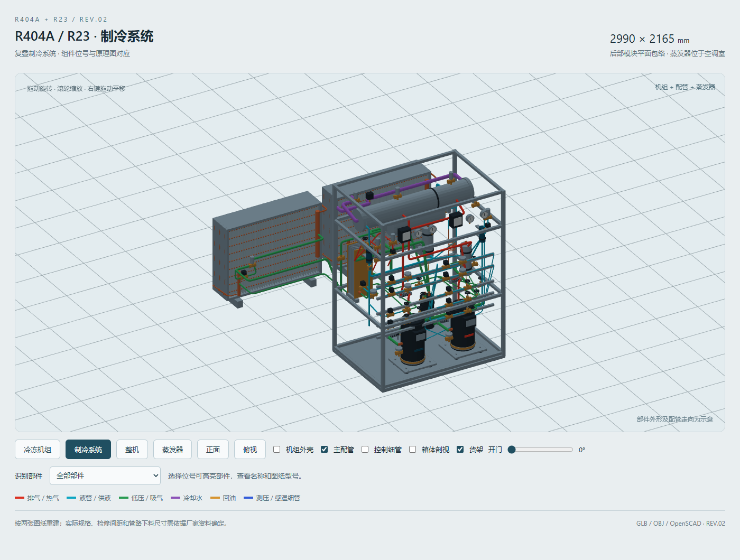Enable the 控制细管 checkbox
Screen dimensions: 740x560
[x=365, y=450]
